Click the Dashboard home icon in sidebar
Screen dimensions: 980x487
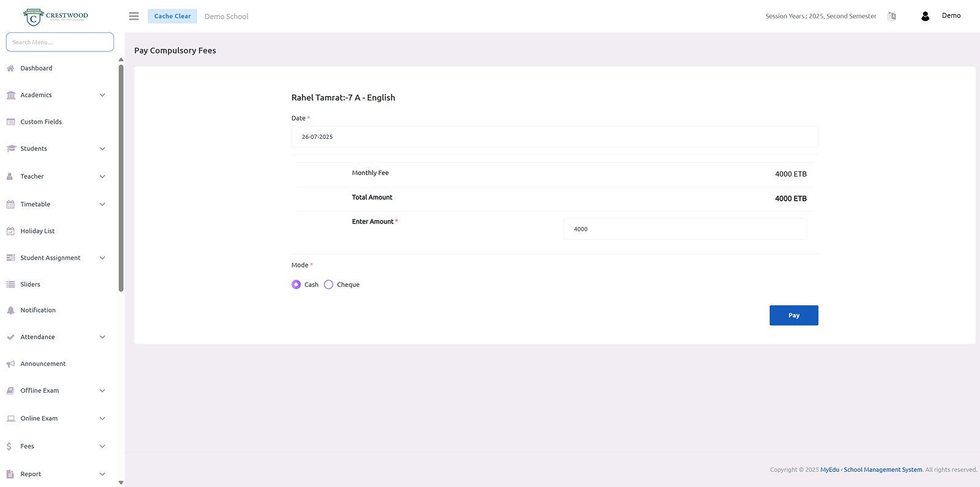coord(10,69)
